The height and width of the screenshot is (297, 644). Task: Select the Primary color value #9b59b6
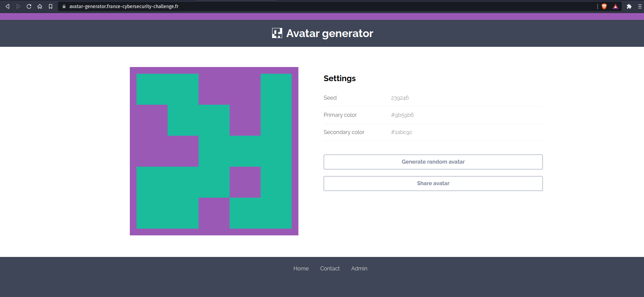[402, 115]
